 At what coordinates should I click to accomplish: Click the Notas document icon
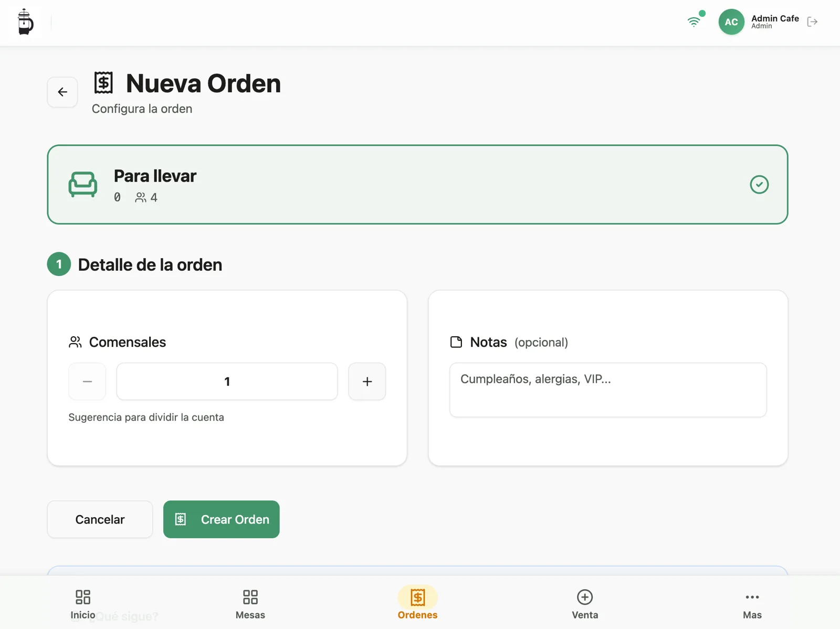click(x=456, y=342)
